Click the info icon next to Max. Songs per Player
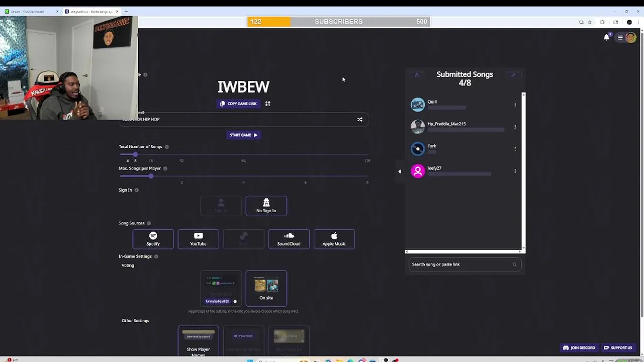Viewport: 644px width, 362px height. (x=165, y=168)
